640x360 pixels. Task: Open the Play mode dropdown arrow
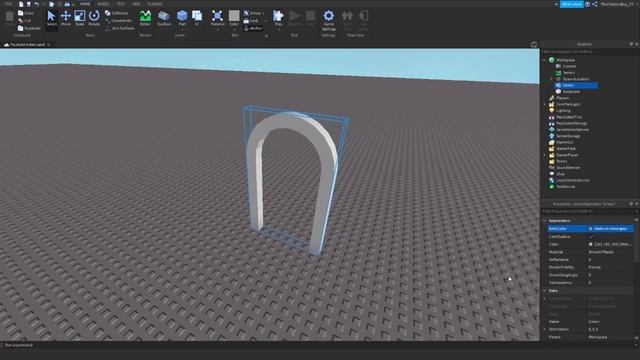[x=278, y=29]
